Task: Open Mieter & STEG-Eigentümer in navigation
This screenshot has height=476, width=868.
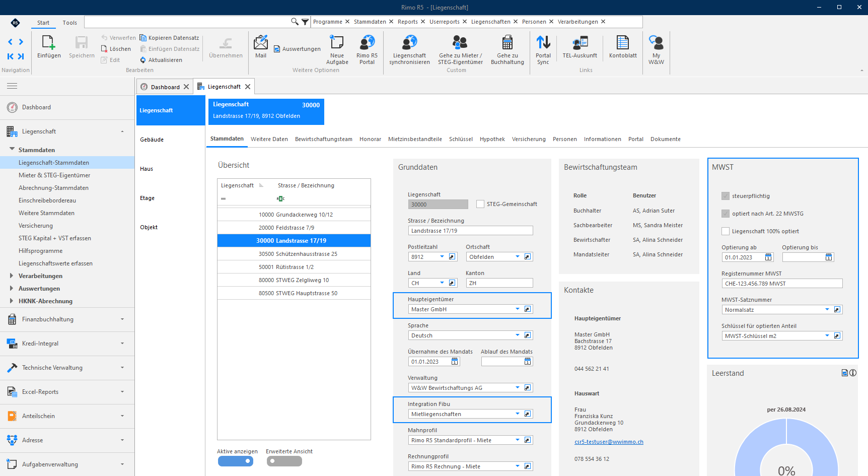Action: click(54, 175)
